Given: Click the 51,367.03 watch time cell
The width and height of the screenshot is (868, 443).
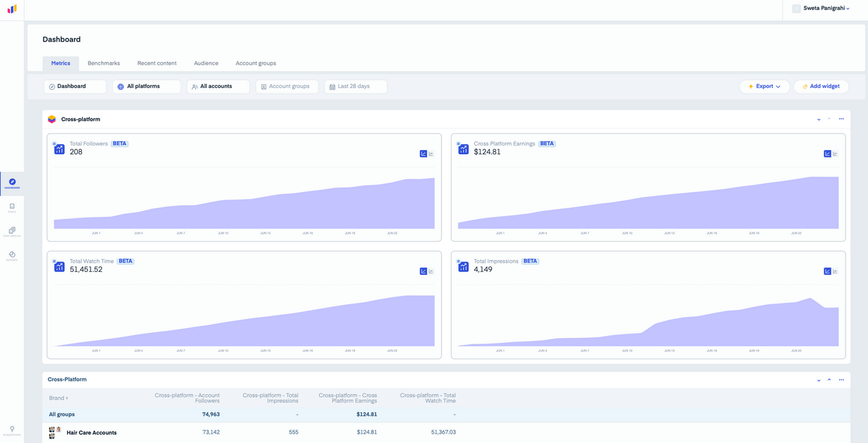Looking at the screenshot, I should coord(442,432).
